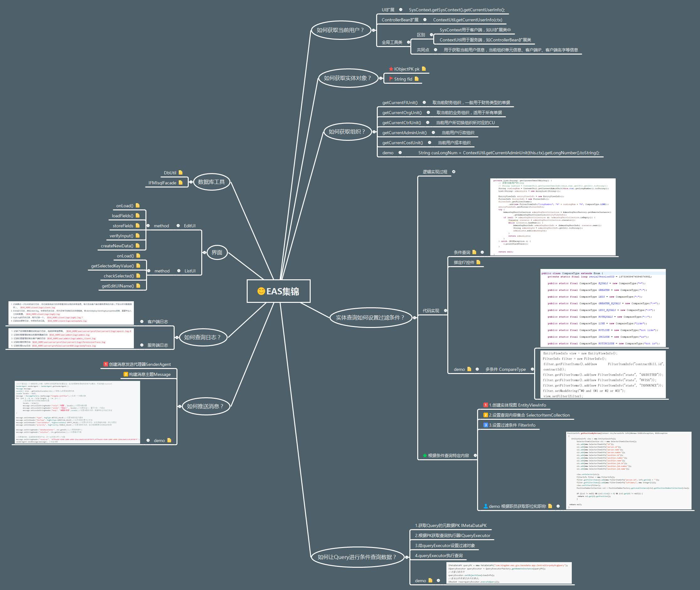Open the note on String fid
The image size is (700, 590).
pos(416,79)
